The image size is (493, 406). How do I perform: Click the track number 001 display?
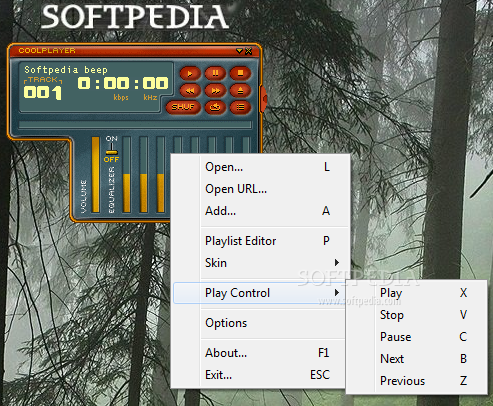tap(43, 92)
